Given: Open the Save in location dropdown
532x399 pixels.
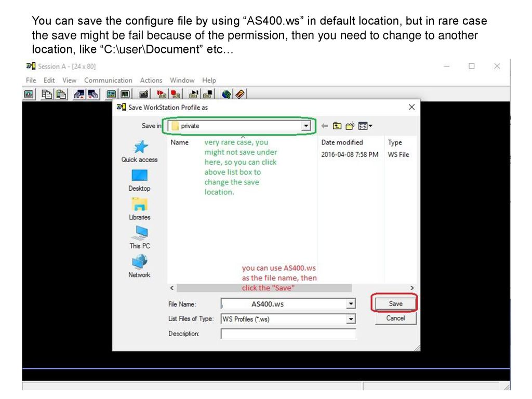Looking at the screenshot, I should 307,125.
